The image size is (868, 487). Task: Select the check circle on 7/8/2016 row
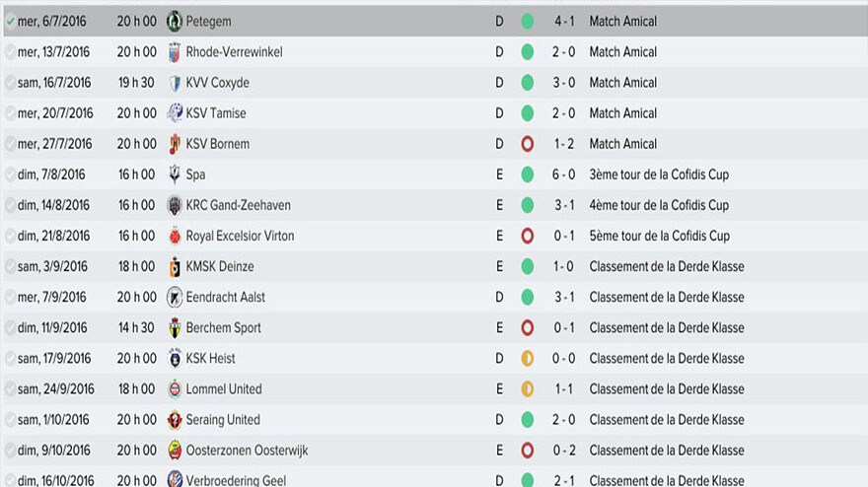coord(10,174)
